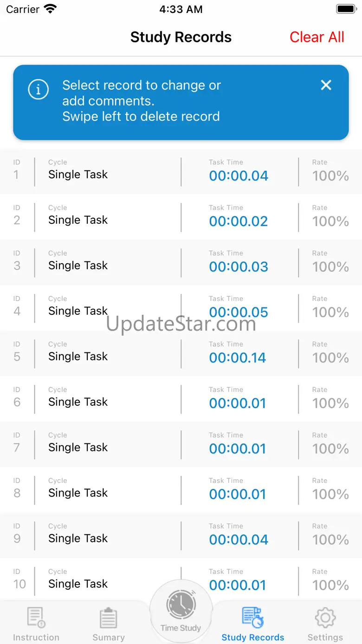Tap task time 00:00.05 on record 4
Screen dimensions: 362x644
point(239,312)
